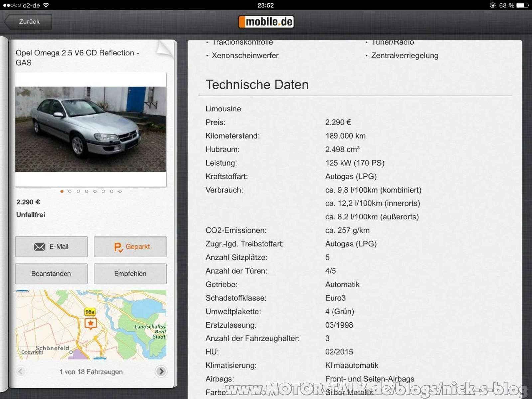Select the sixth photo page dot
Image resolution: width=532 pixels, height=399 pixels.
[103, 191]
